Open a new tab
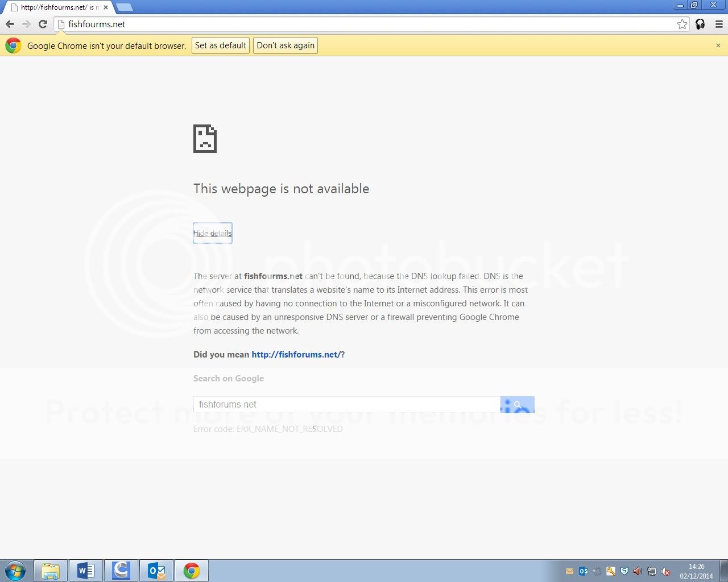The width and height of the screenshot is (728, 582). (124, 7)
